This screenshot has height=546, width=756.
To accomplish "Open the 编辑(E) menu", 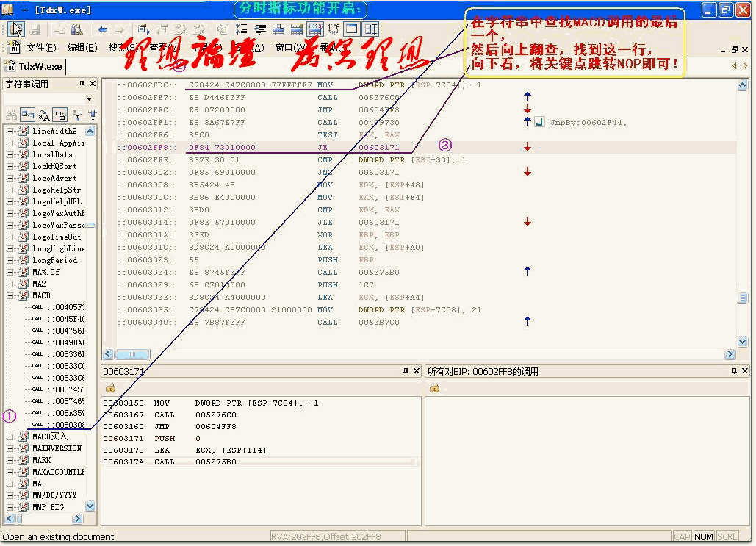I will tap(82, 47).
